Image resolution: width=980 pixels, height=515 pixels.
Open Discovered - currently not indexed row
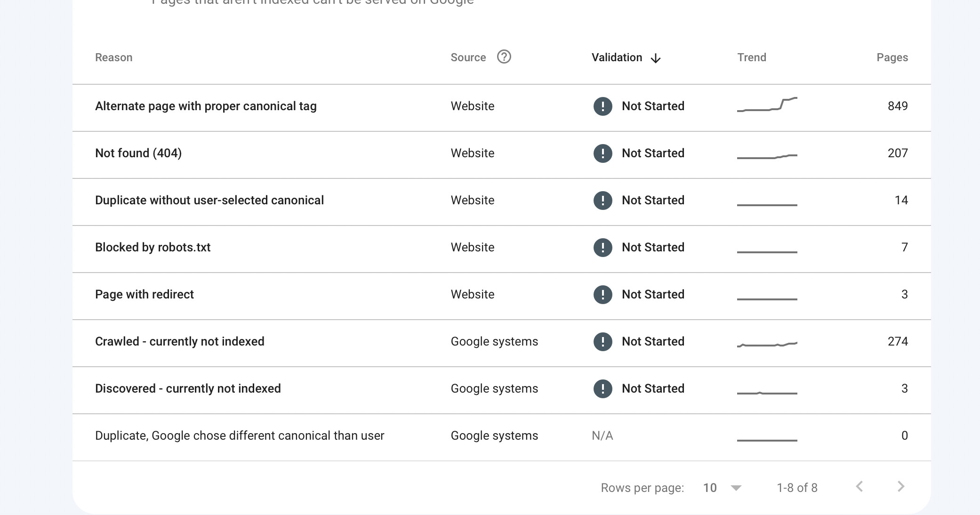pos(188,389)
